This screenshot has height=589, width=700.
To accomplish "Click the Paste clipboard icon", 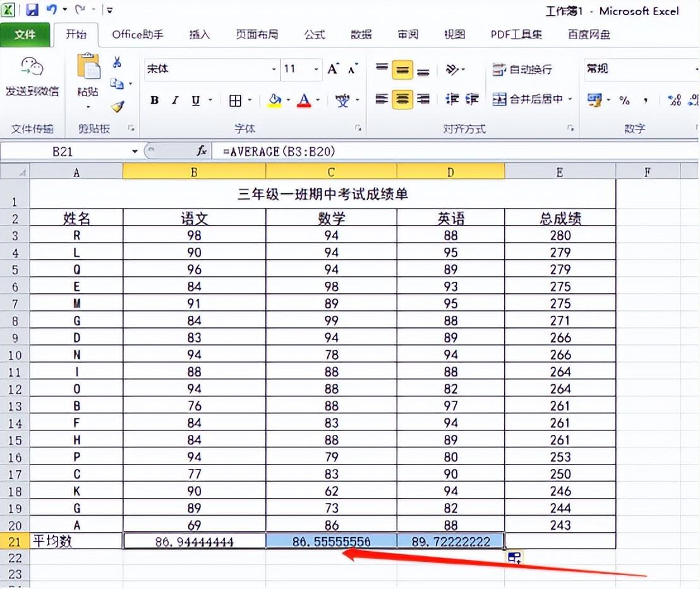I will click(x=88, y=67).
